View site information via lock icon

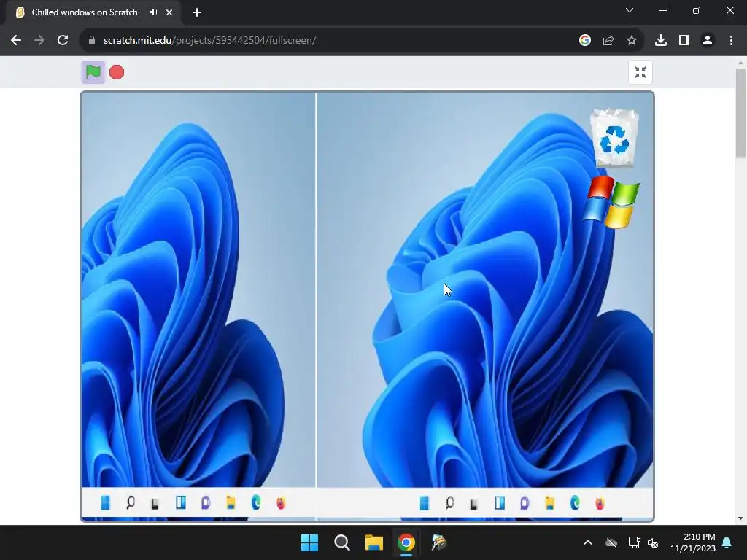[92, 41]
